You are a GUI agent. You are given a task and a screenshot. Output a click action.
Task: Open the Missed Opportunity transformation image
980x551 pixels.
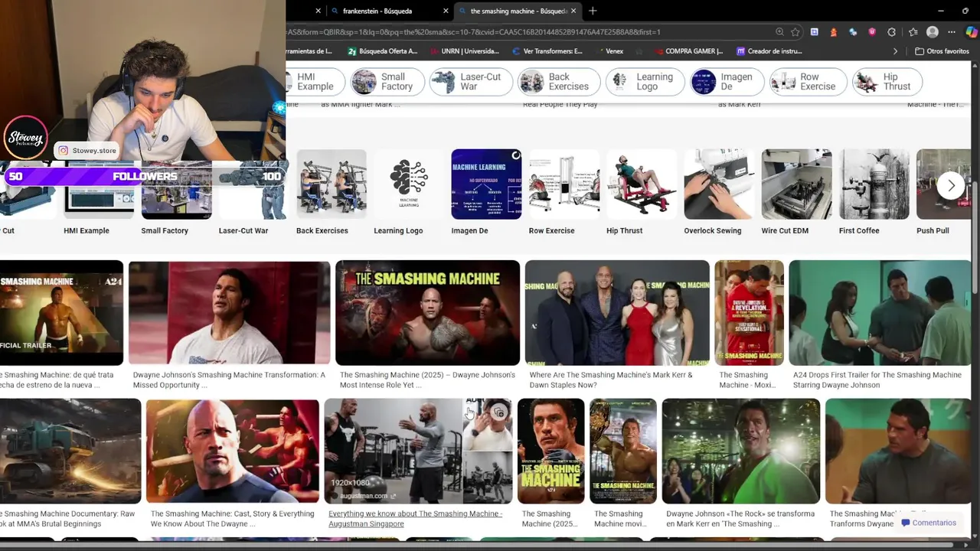[x=229, y=313]
